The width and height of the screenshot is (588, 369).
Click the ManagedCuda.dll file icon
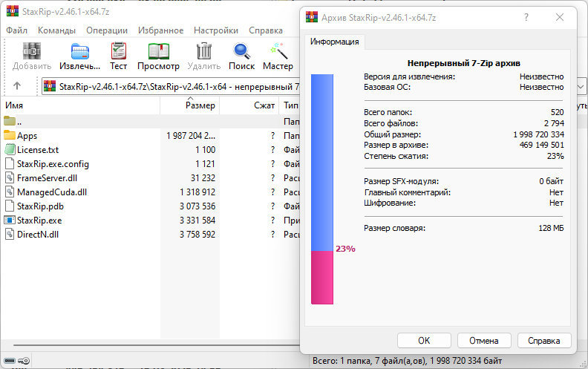point(10,192)
